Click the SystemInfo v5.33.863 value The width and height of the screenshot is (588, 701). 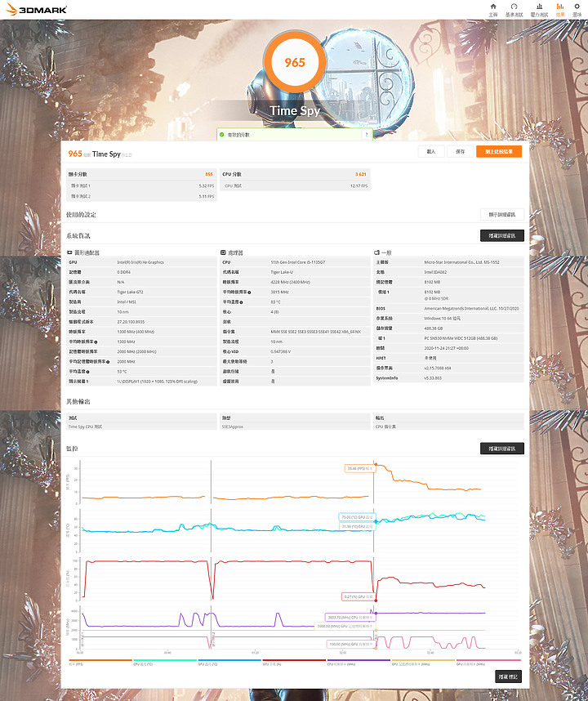coord(433,378)
